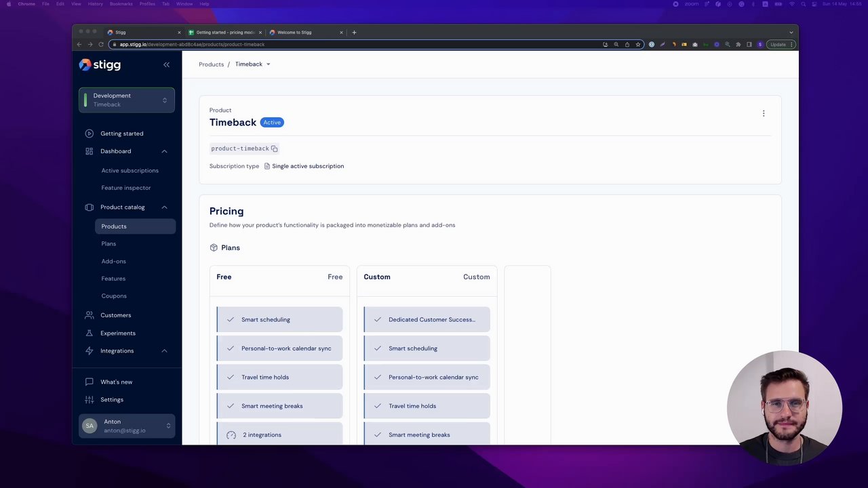Open Settings in sidebar

click(x=112, y=399)
